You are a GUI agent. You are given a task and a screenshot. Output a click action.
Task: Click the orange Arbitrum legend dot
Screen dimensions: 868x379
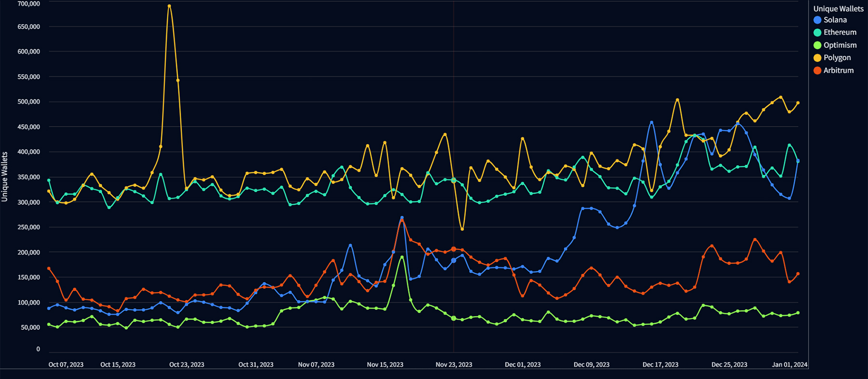point(817,70)
